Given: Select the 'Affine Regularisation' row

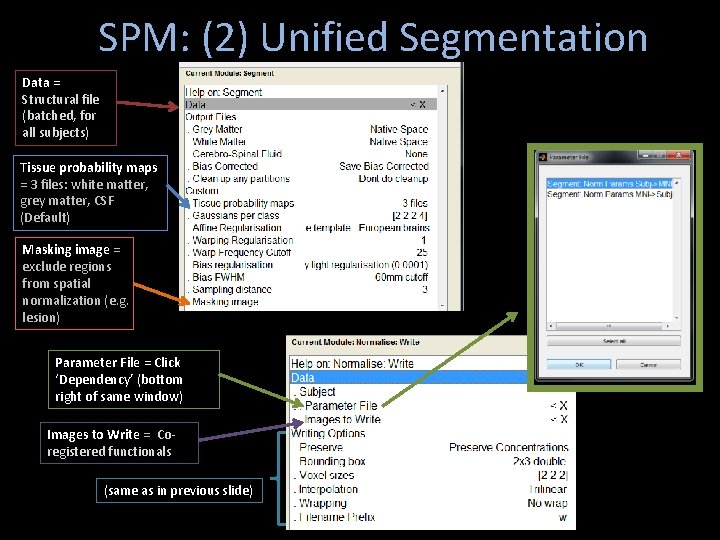Looking at the screenshot, I should point(311,228).
